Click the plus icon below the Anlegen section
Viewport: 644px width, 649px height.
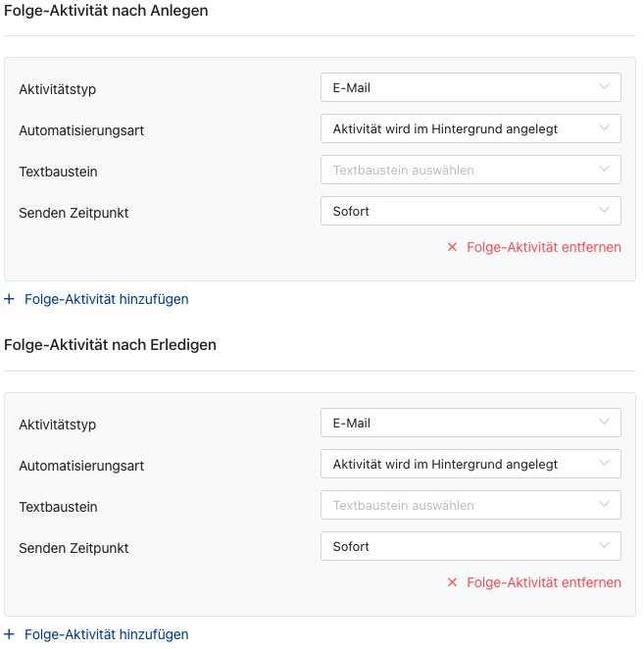(x=10, y=299)
